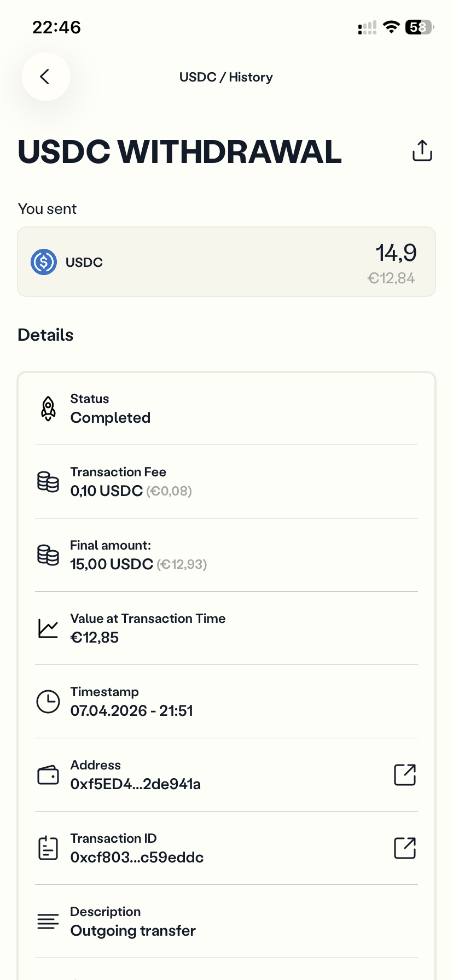
Task: Tap the wallet Address icon
Action: 48,775
